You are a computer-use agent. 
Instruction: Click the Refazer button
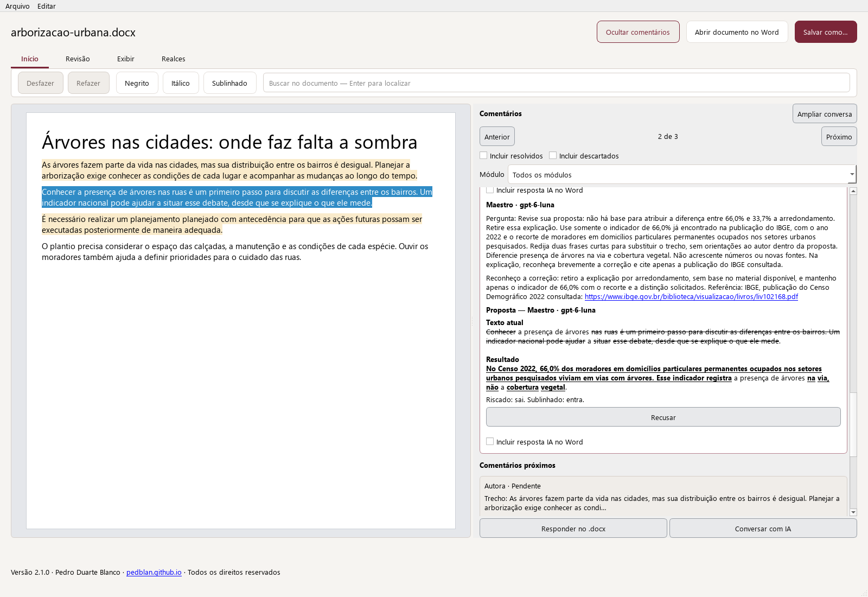pos(88,83)
